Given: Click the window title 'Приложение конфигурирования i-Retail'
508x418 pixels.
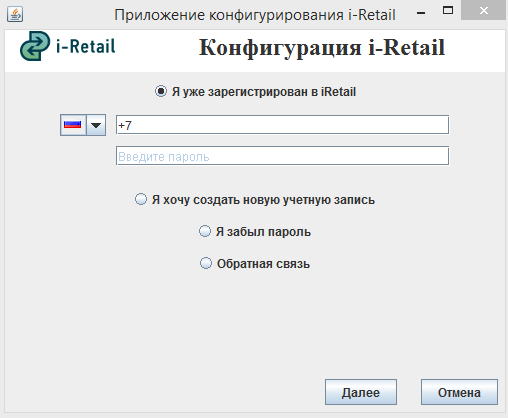Looking at the screenshot, I should (x=255, y=15).
